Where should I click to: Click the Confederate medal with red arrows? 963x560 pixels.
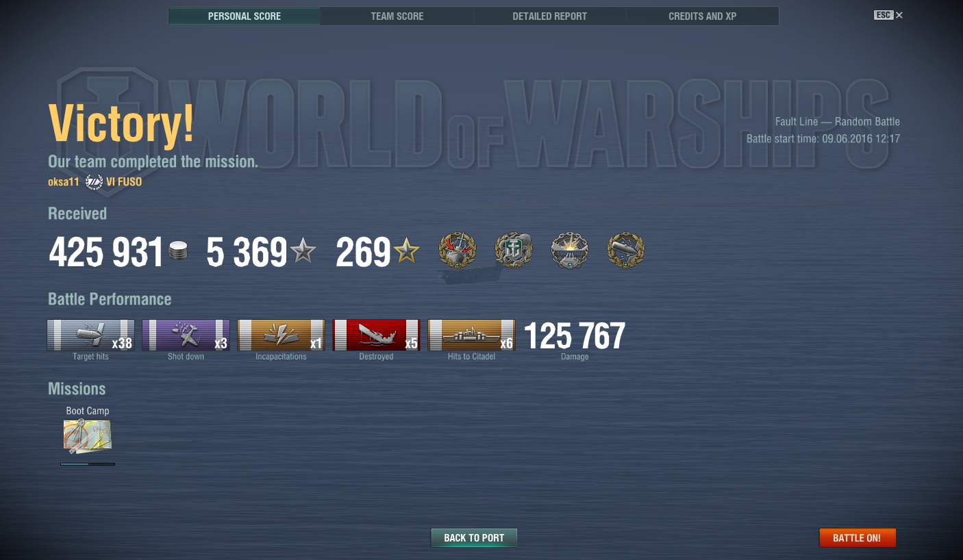[457, 251]
